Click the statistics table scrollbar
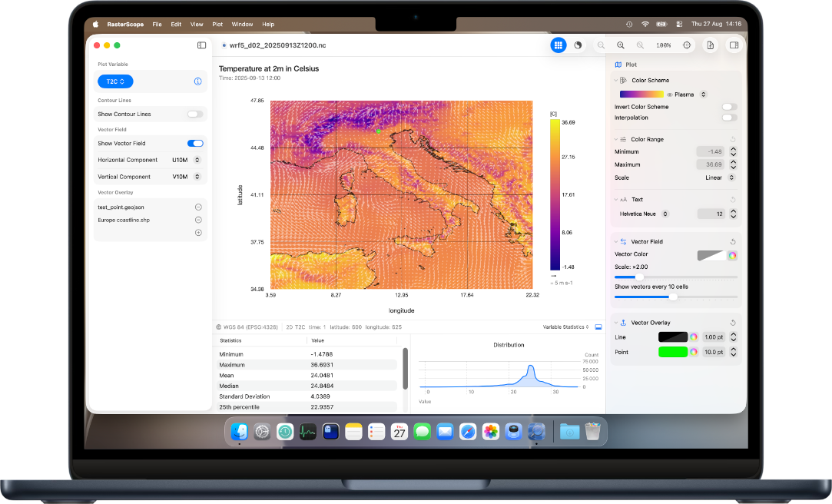832x504 pixels. point(406,369)
